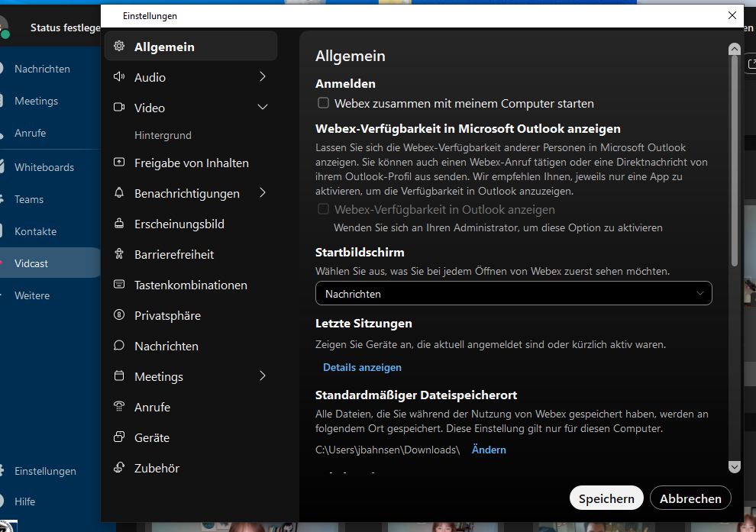Click the settings scrollbar down arrow
This screenshot has height=532, width=756.
[x=734, y=466]
